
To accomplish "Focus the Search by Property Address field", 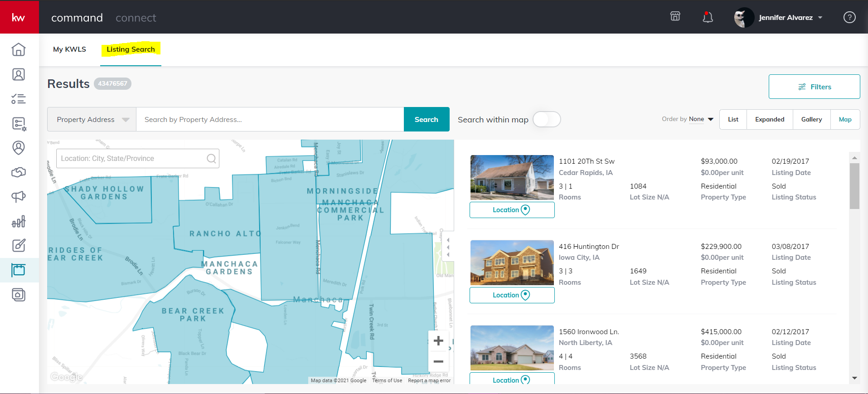I will point(270,119).
